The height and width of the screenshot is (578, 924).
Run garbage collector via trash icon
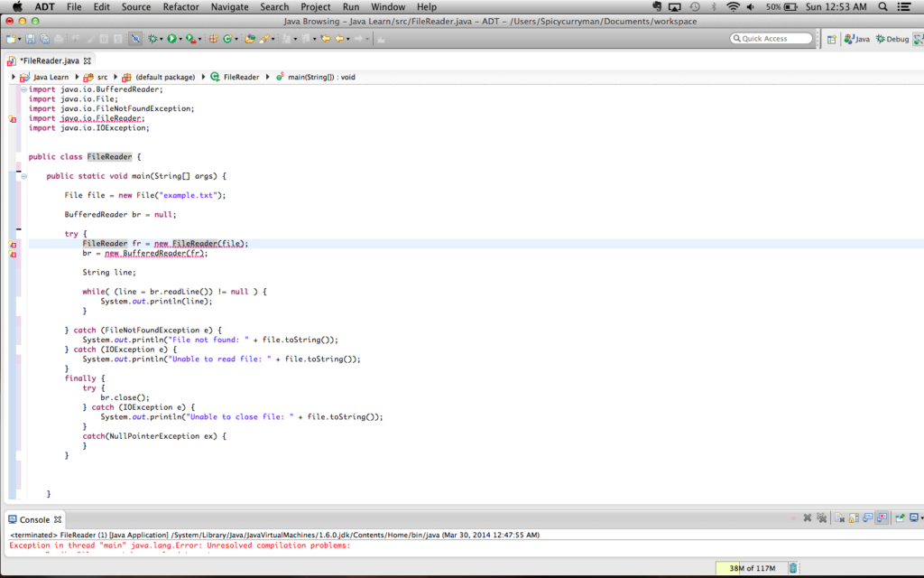point(793,568)
